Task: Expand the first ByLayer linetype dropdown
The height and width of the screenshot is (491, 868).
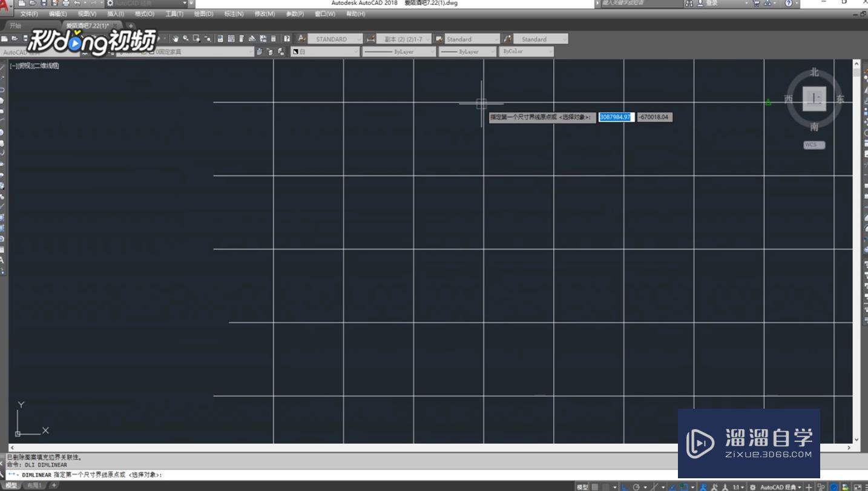Action: point(399,52)
